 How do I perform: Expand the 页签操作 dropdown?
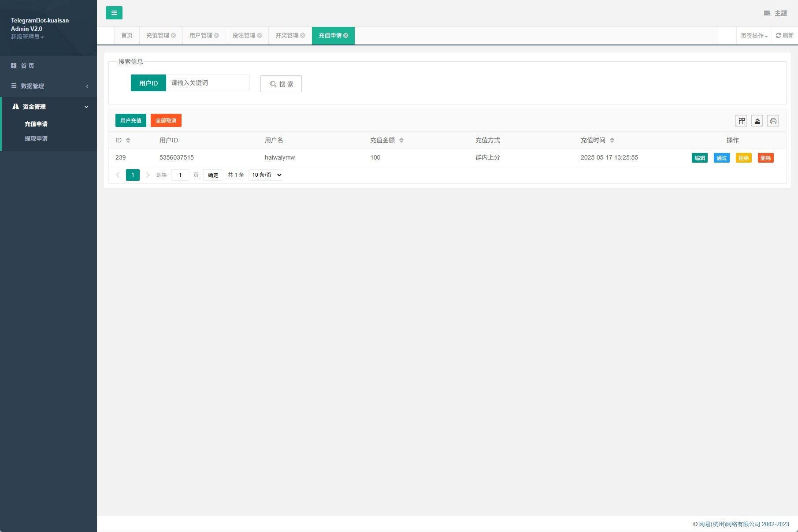coord(754,36)
